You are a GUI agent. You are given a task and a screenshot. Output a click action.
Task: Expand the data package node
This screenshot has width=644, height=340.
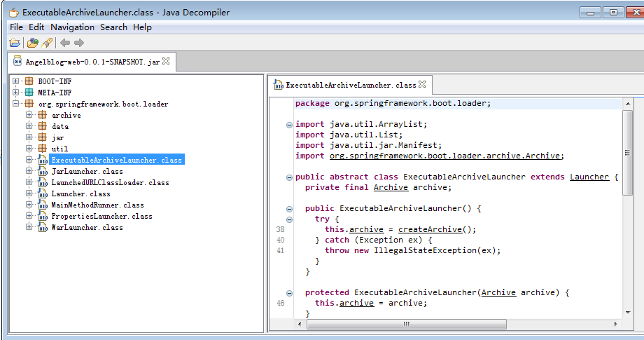tap(29, 125)
